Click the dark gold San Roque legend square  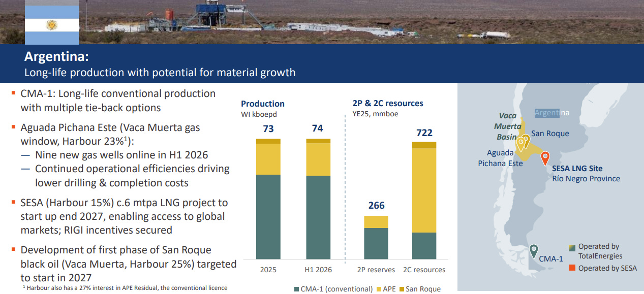(x=402, y=289)
